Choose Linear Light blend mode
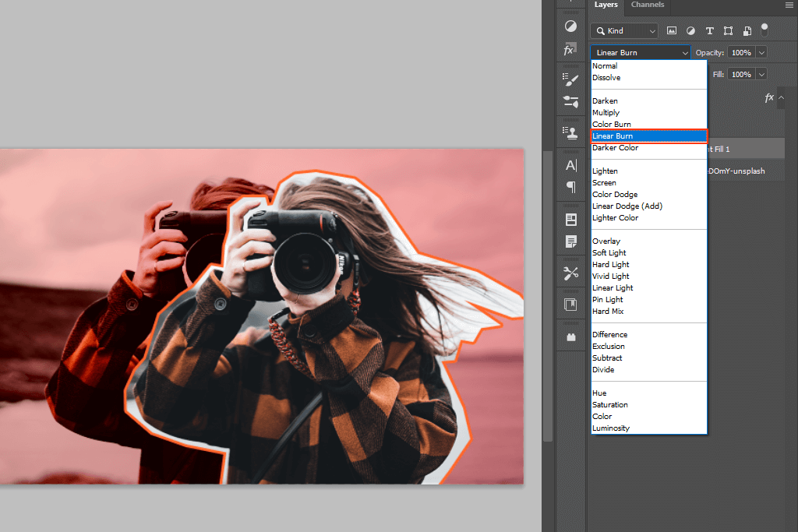The width and height of the screenshot is (798, 532). click(x=649, y=288)
